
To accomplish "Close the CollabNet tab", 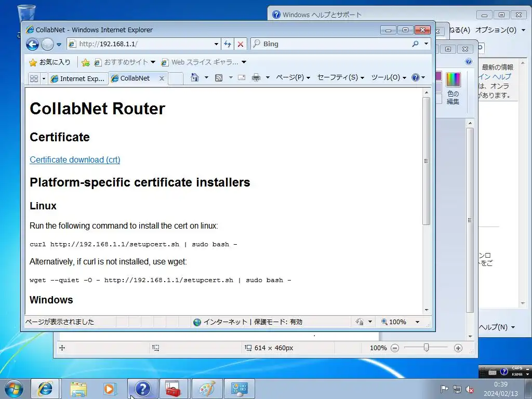I will point(162,78).
